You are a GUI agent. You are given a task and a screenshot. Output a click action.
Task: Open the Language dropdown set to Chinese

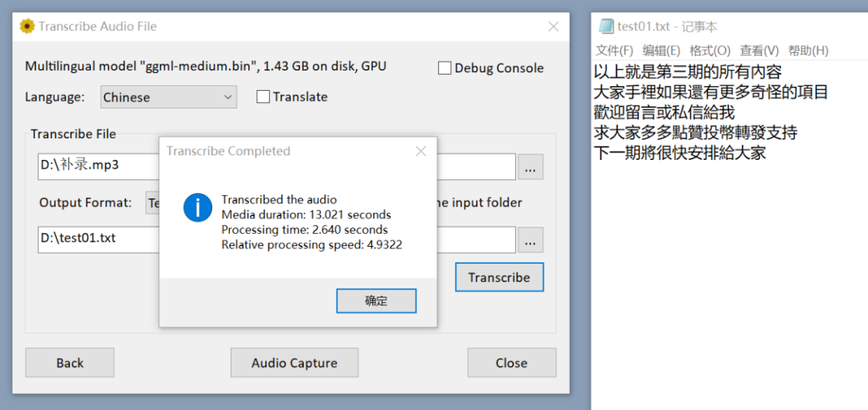169,97
